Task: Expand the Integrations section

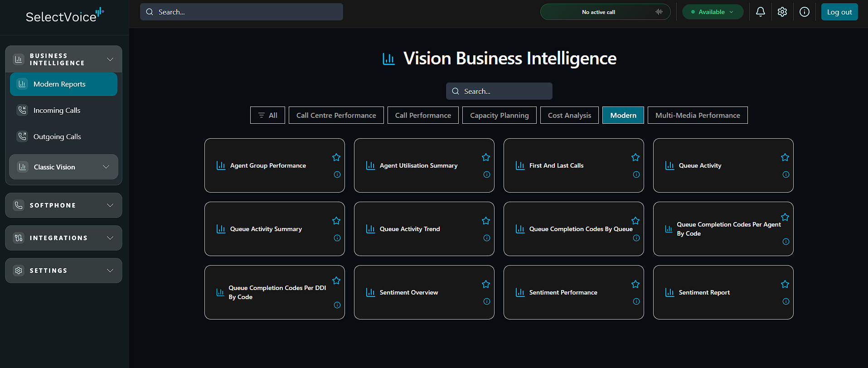Action: coord(63,238)
